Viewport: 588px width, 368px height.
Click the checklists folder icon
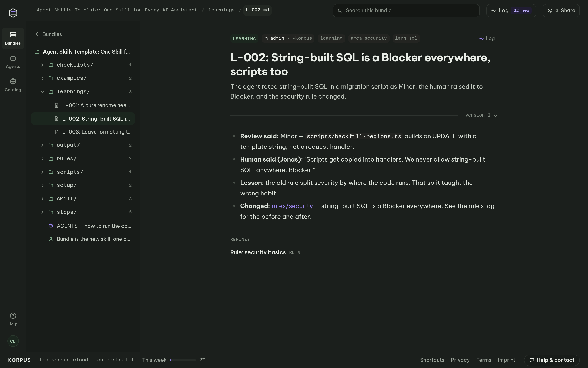click(x=51, y=65)
